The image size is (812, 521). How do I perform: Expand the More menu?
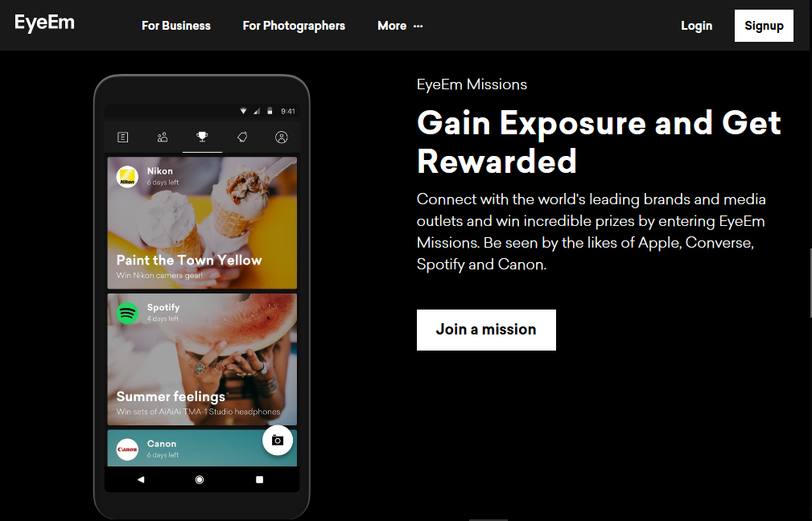click(400, 26)
